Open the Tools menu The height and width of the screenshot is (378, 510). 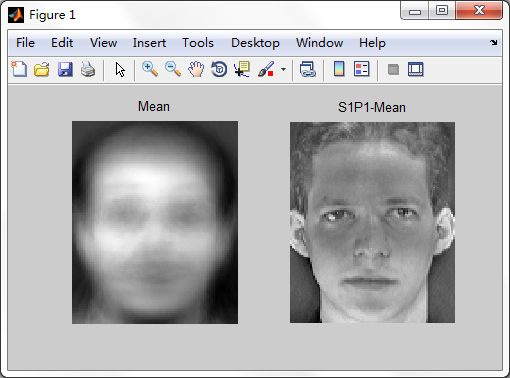coord(198,43)
